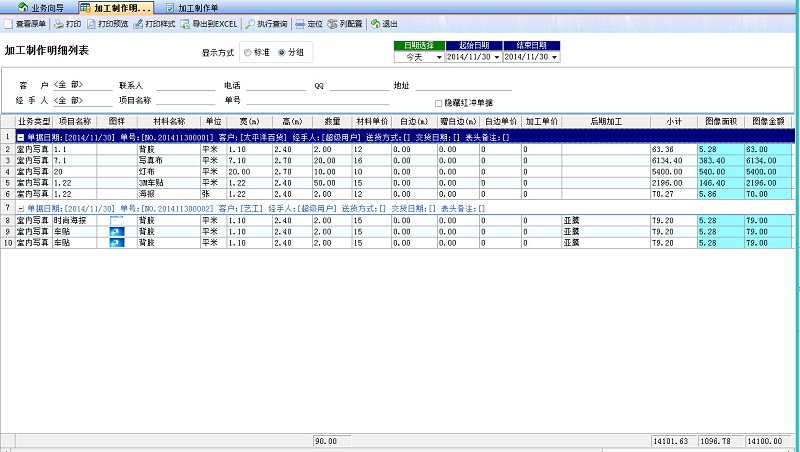Collapse the NO.201411300001 order group
The width and height of the screenshot is (800, 452).
point(21,136)
